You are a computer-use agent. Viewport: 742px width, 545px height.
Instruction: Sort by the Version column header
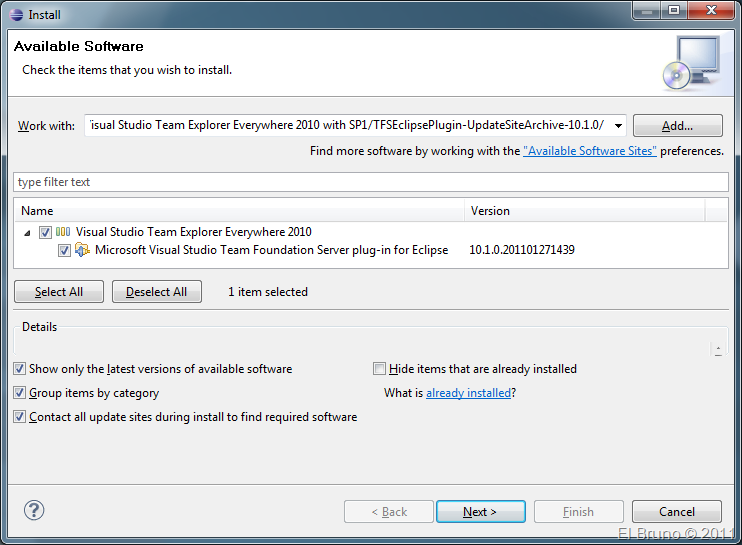(584, 211)
